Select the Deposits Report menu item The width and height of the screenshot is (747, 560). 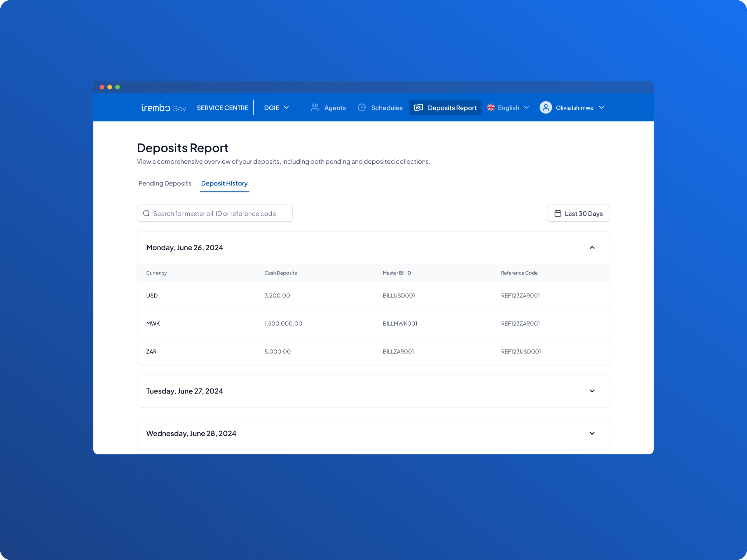point(446,108)
